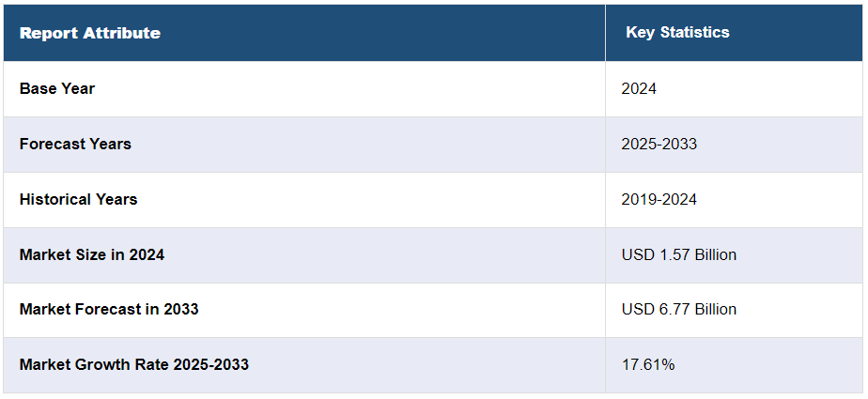
Task: Click the 2019-2024 historical years value
Action: pyautogui.click(x=659, y=199)
